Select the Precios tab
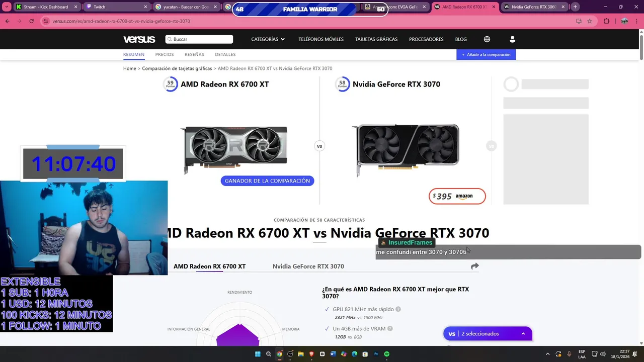Image resolution: width=644 pixels, height=362 pixels. click(165, 54)
